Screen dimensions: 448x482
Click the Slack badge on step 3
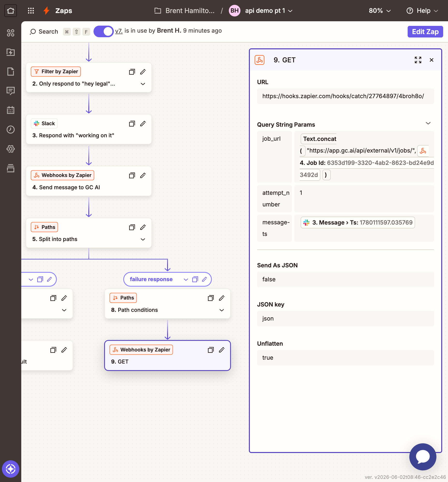tap(44, 124)
